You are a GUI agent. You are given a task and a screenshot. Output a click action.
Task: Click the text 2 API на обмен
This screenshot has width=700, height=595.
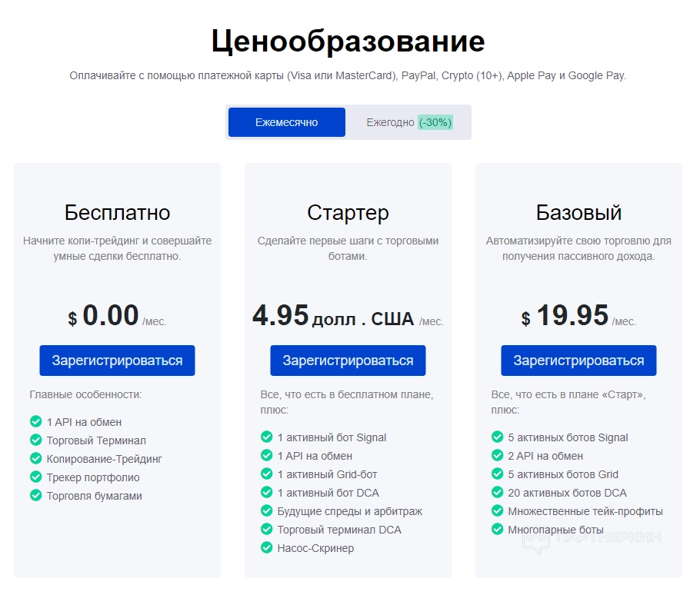point(545,457)
